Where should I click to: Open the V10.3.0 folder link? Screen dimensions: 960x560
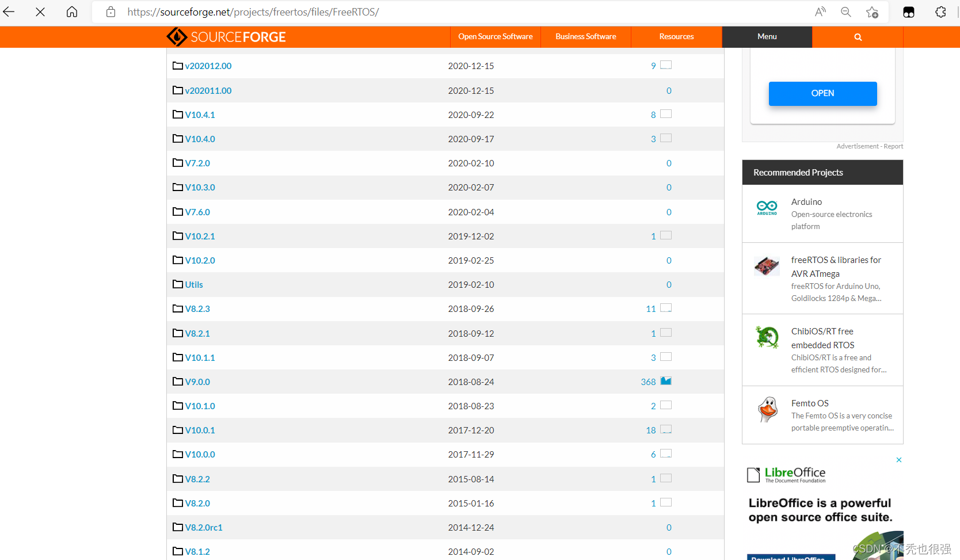(x=200, y=187)
